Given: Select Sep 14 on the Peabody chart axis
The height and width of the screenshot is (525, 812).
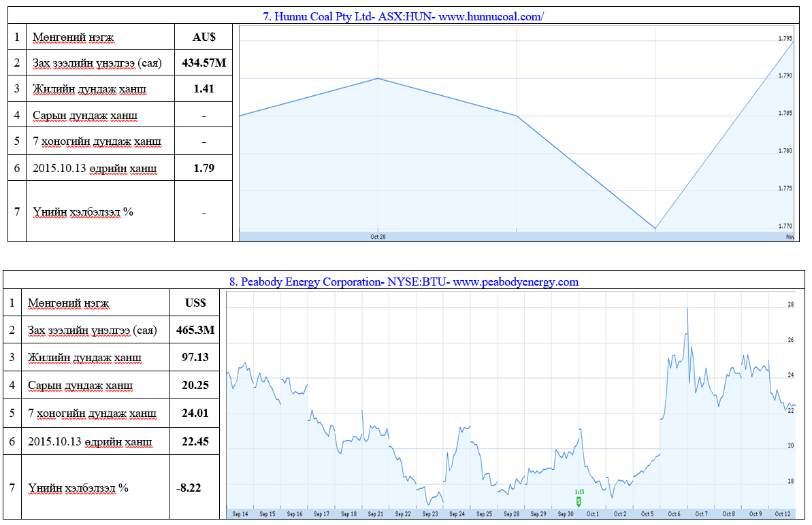Looking at the screenshot, I should (240, 514).
